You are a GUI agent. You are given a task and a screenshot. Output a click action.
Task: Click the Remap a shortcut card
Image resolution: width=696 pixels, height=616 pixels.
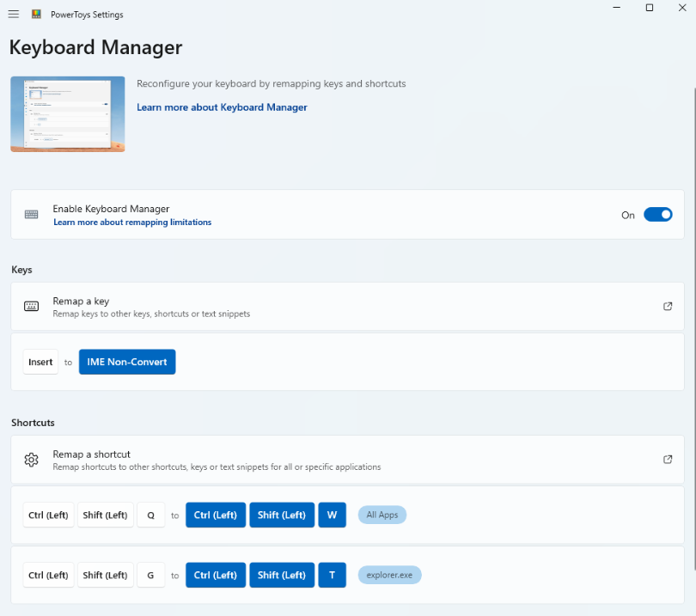pyautogui.click(x=347, y=460)
